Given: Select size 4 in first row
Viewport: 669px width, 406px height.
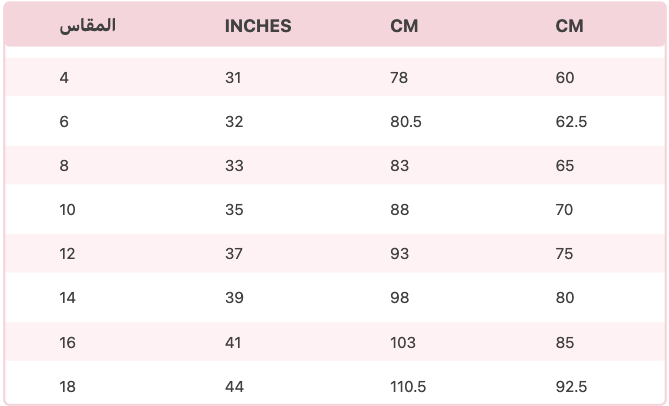Looking at the screenshot, I should [64, 78].
